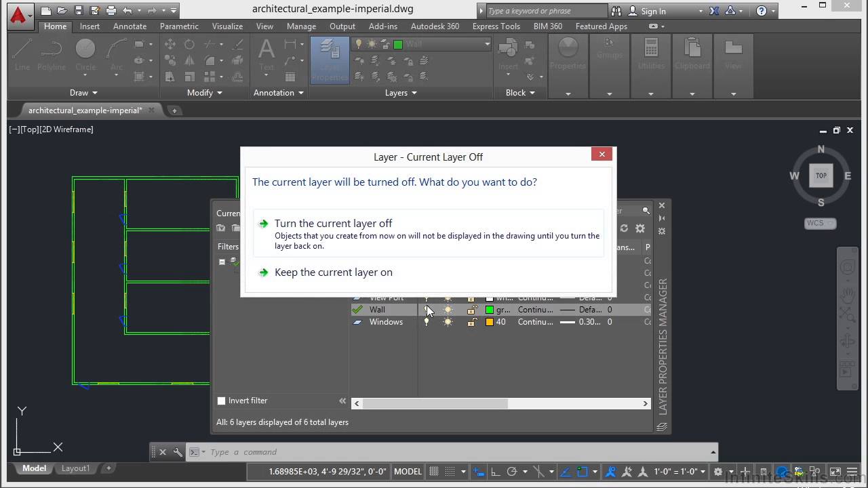868x488 pixels.
Task: Open a new drawing tab with plus
Action: (x=174, y=110)
